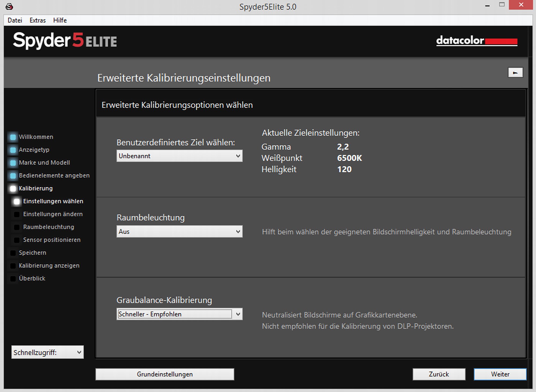
Task: Click the Grundeinstellungen button
Action: point(165,374)
